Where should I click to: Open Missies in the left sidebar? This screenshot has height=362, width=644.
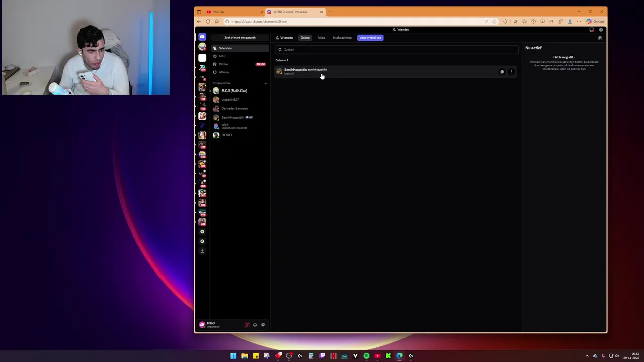coord(240,72)
